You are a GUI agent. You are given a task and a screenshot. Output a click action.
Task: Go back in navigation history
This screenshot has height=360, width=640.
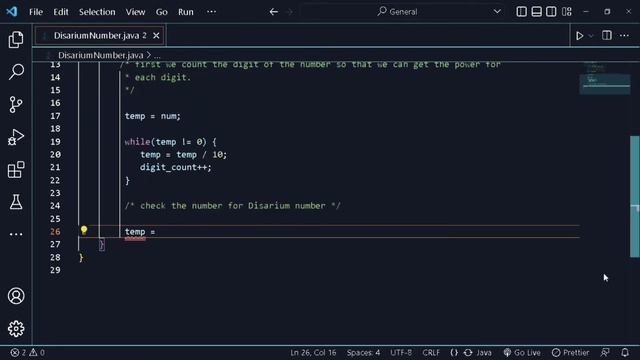click(273, 12)
